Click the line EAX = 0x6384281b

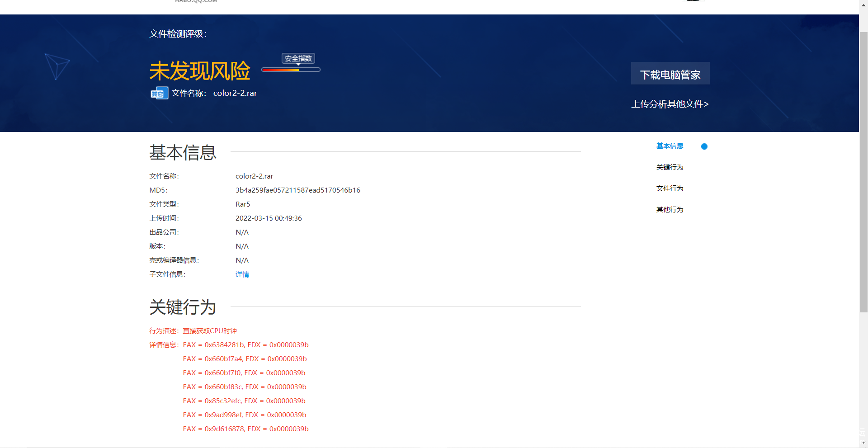pyautogui.click(x=245, y=345)
